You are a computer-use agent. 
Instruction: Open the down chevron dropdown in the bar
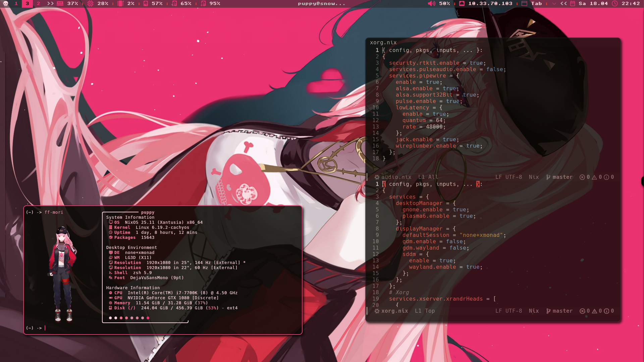point(554,4)
